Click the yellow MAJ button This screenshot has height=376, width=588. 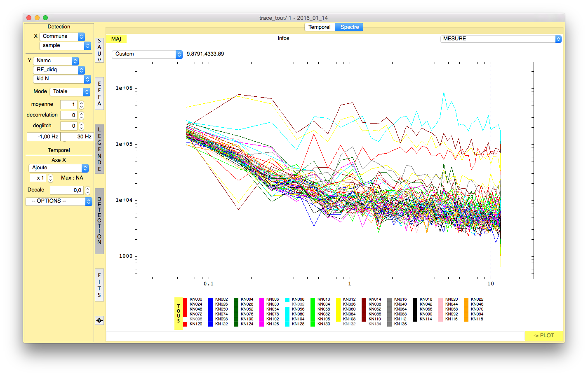tap(116, 39)
